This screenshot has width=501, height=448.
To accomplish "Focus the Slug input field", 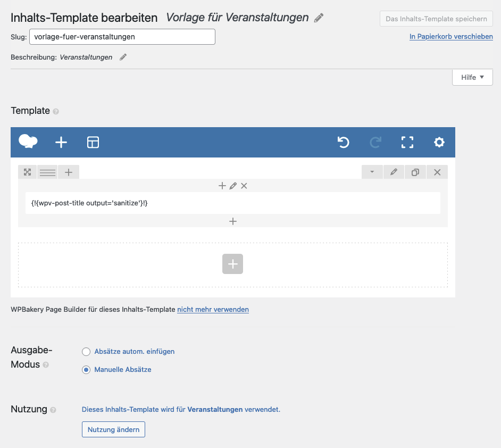I will (122, 37).
